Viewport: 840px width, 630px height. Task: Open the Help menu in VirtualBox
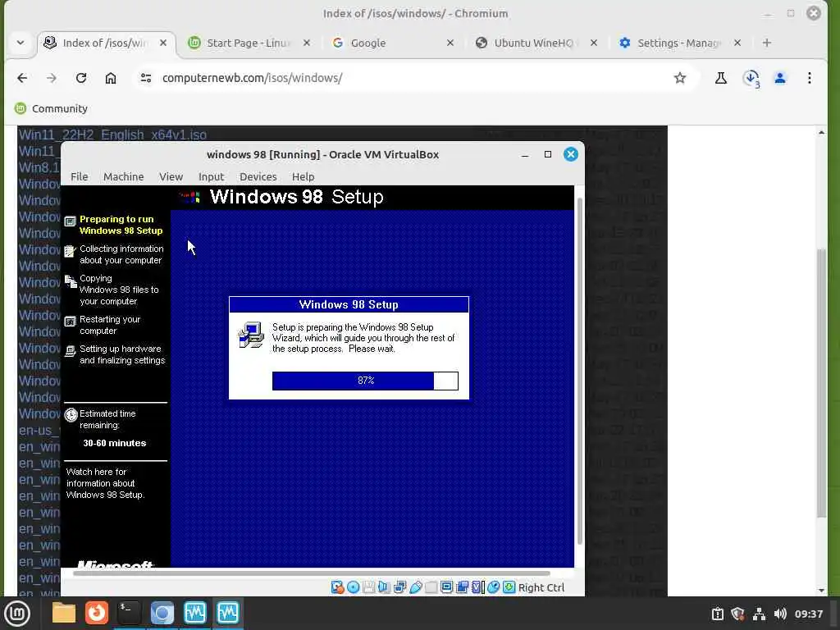303,176
